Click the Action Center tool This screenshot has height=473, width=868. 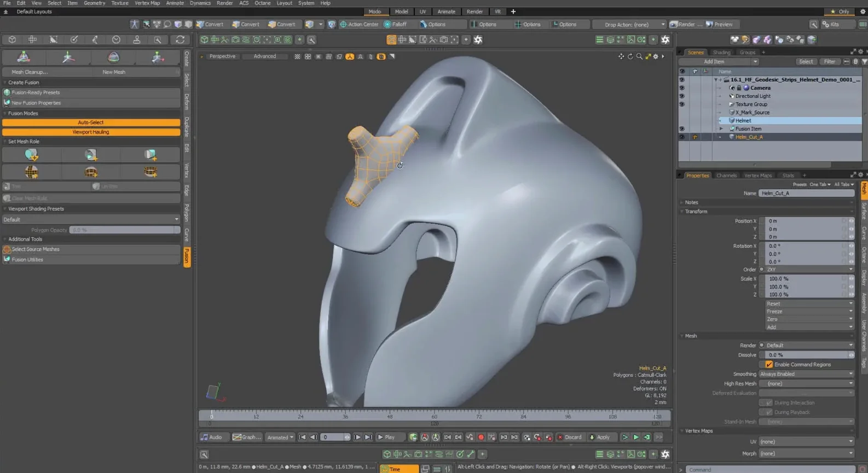359,24
